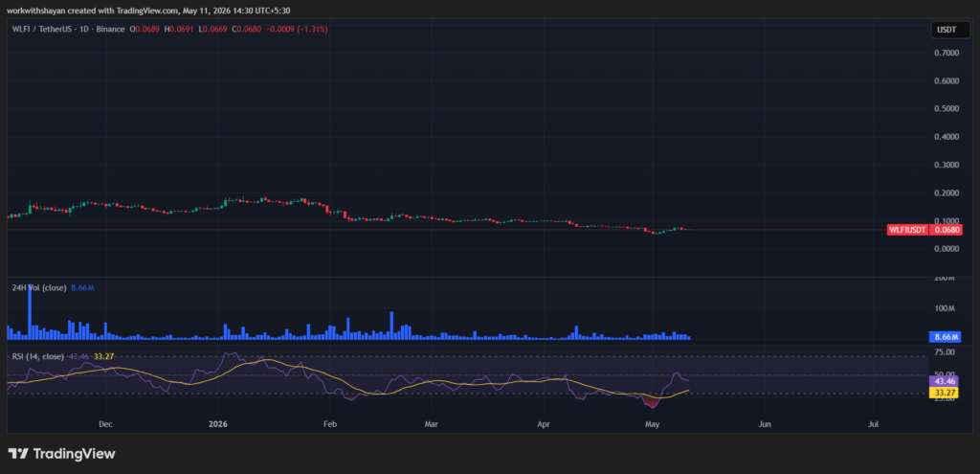Click the blue 8.66M volume axis tag
Image resolution: width=980 pixels, height=474 pixels.
coord(946,337)
